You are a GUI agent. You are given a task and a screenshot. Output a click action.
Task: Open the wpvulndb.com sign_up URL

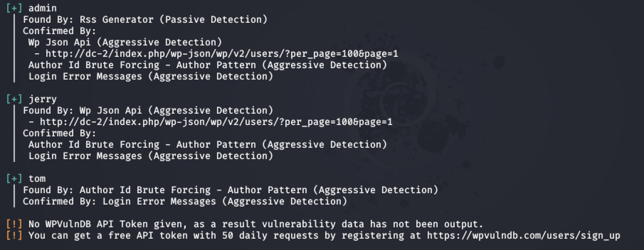pos(523,235)
